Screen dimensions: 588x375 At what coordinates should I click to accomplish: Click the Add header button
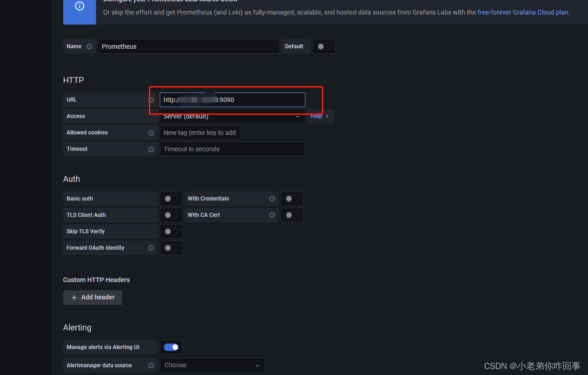(92, 298)
